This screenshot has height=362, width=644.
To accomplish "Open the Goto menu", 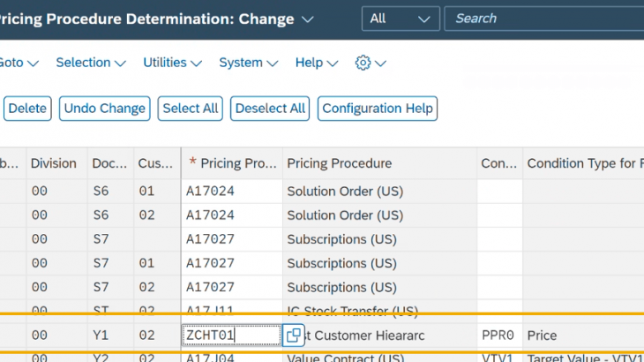I will point(19,63).
